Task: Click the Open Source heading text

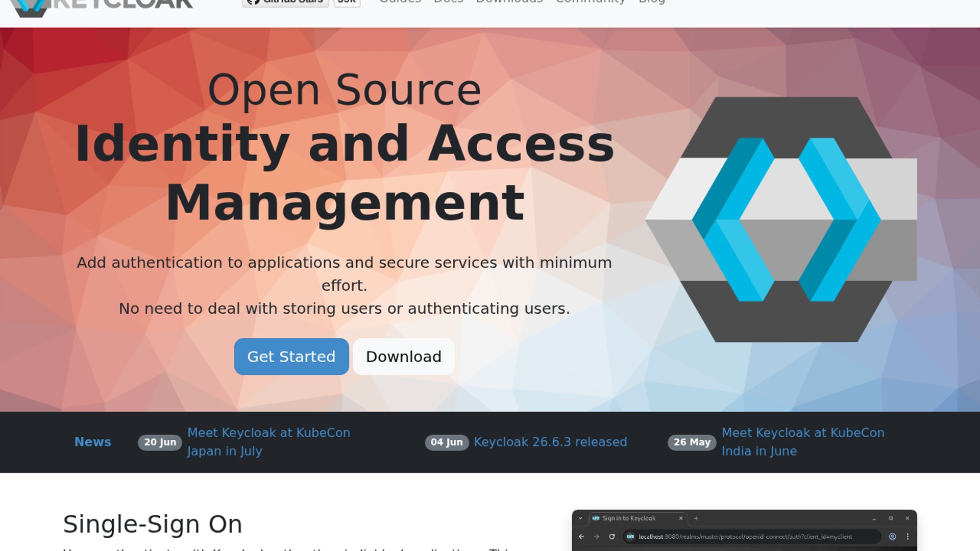Action: pos(345,90)
